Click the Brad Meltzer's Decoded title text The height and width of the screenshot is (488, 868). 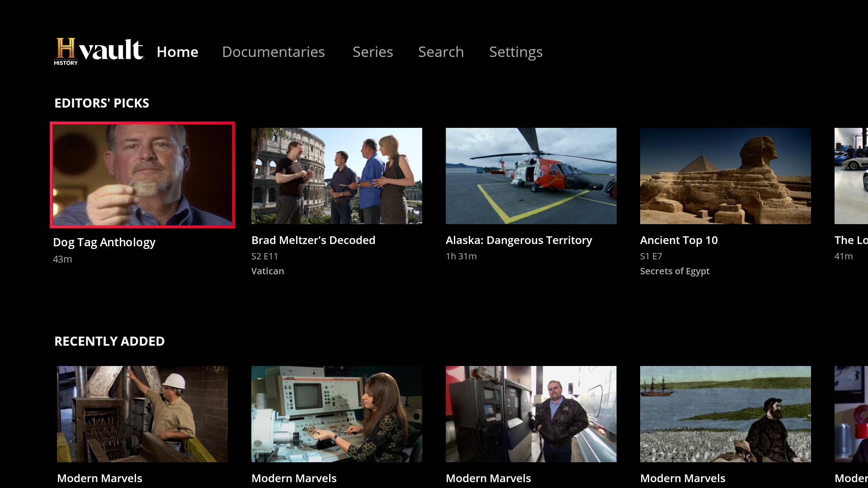313,240
